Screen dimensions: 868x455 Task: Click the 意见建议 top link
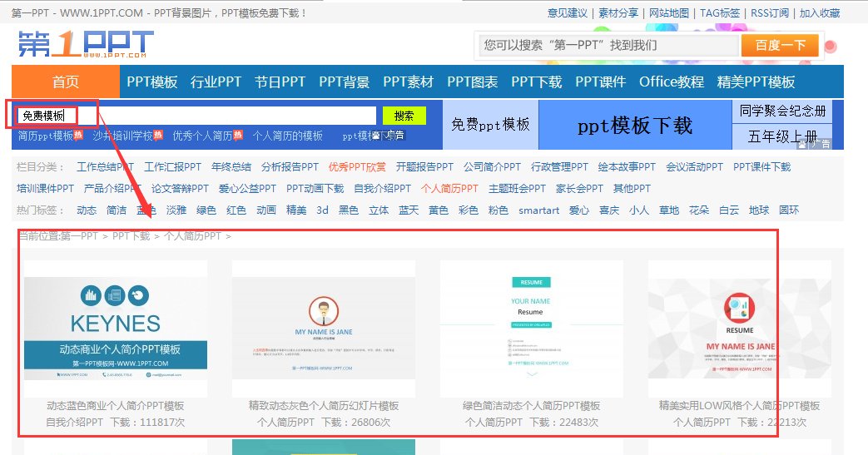(568, 12)
